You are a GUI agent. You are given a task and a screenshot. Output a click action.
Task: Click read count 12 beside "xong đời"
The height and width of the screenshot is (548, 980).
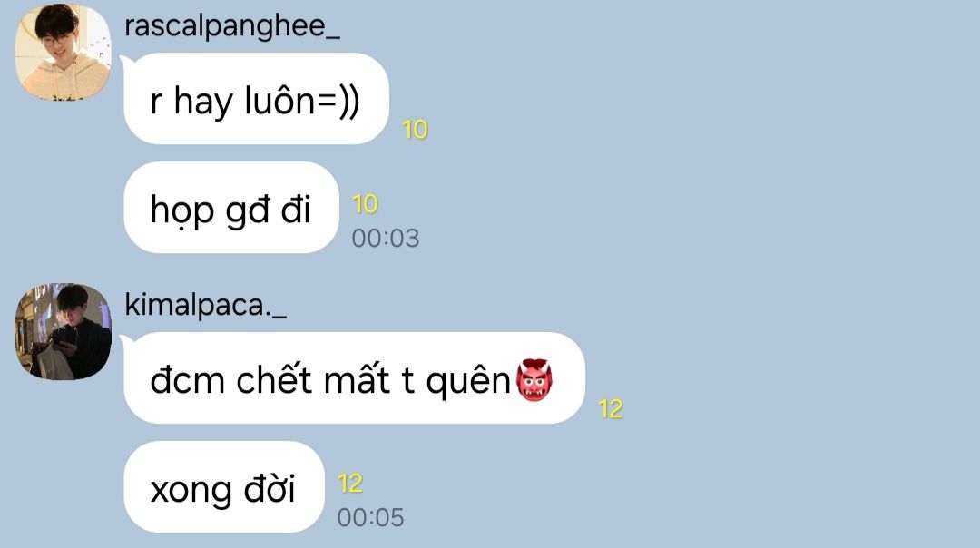pyautogui.click(x=350, y=484)
